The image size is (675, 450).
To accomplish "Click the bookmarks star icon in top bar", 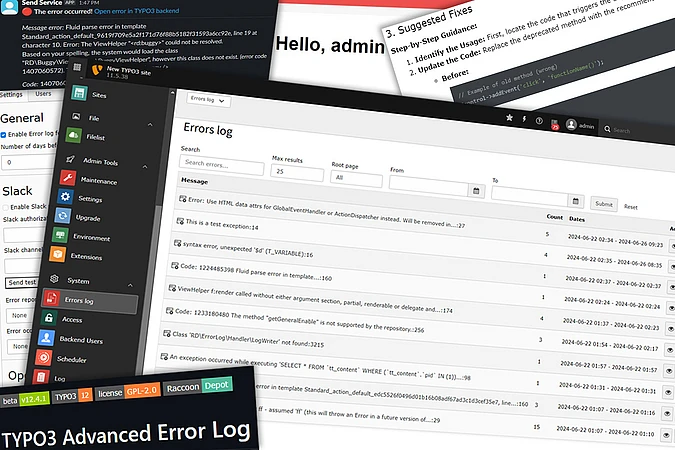I will 511,120.
